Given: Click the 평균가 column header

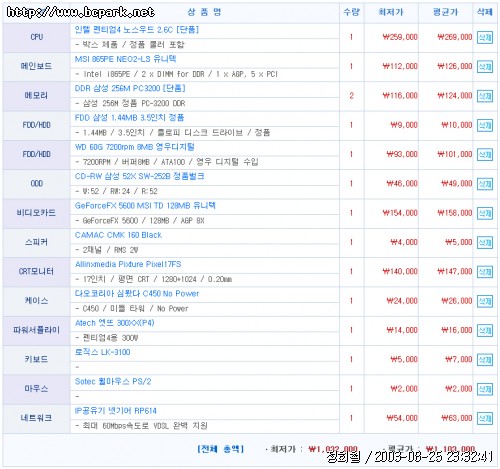Looking at the screenshot, I should point(445,12).
